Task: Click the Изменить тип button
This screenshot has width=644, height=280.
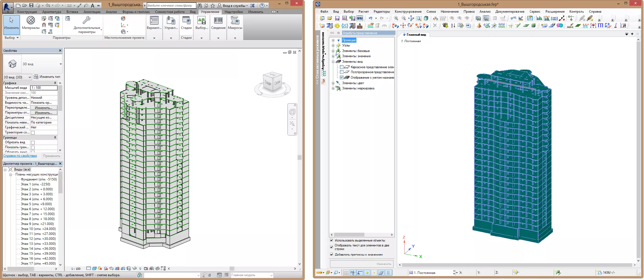Action: [47, 77]
